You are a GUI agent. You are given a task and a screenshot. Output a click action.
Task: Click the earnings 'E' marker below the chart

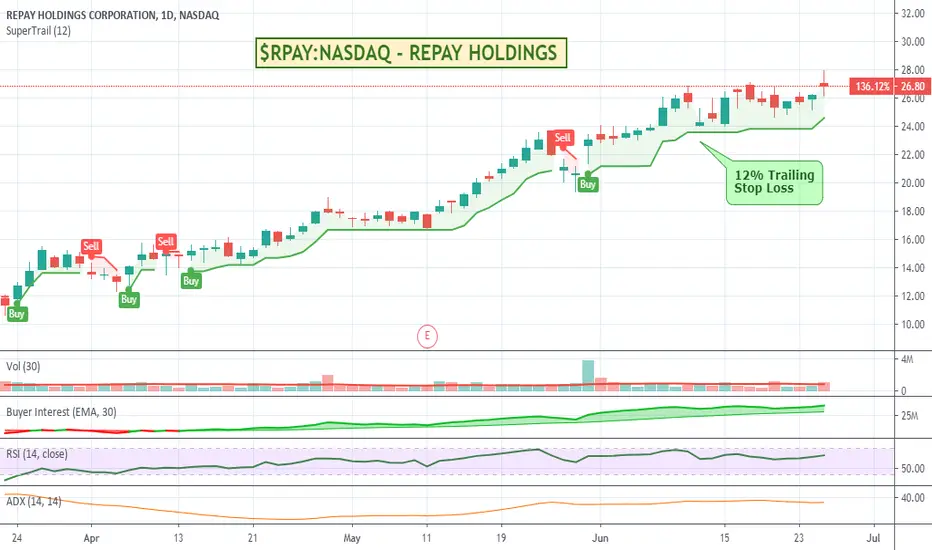click(427, 337)
